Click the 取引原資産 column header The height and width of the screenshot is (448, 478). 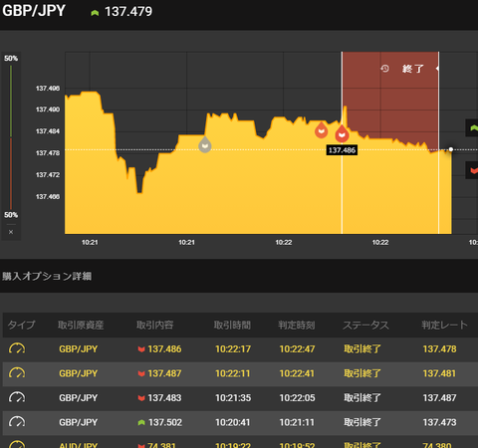click(81, 325)
